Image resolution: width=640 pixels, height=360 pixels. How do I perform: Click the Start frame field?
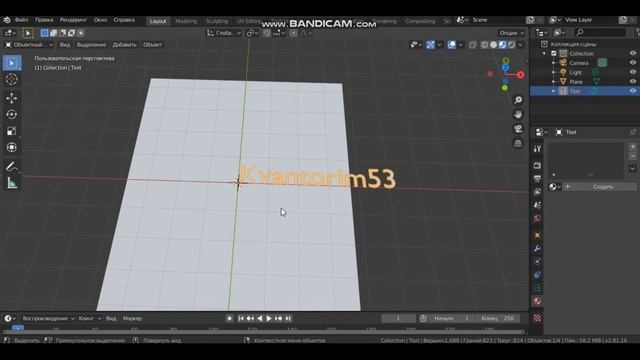coord(452,318)
